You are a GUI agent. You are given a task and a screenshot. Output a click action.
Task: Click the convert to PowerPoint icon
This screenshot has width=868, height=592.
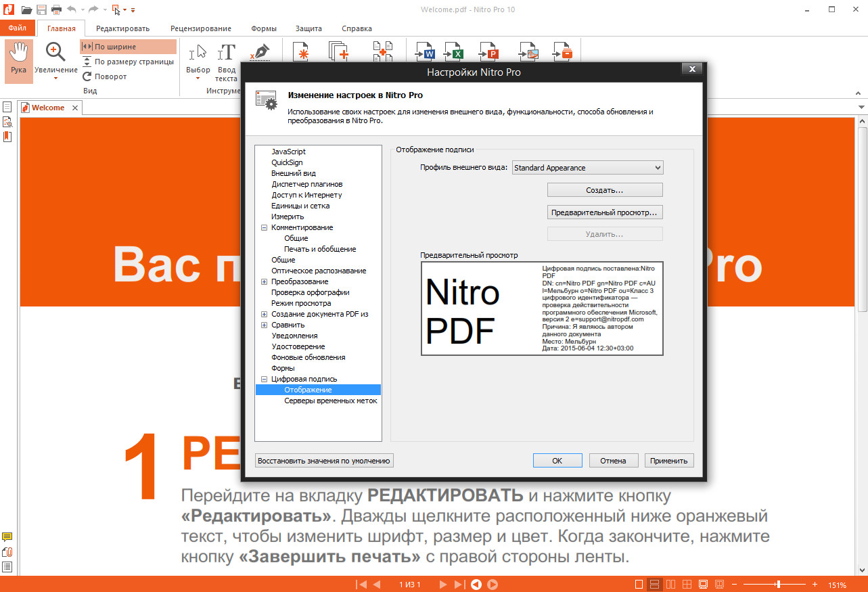[488, 52]
